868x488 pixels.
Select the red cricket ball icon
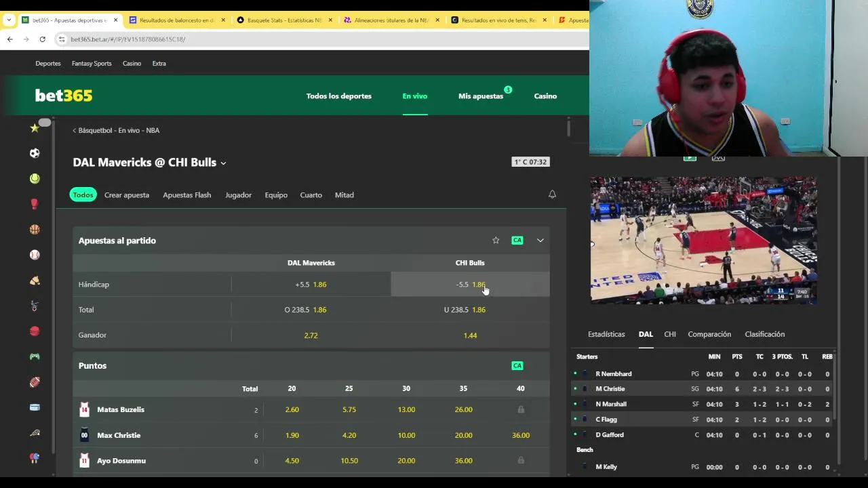coord(35,331)
